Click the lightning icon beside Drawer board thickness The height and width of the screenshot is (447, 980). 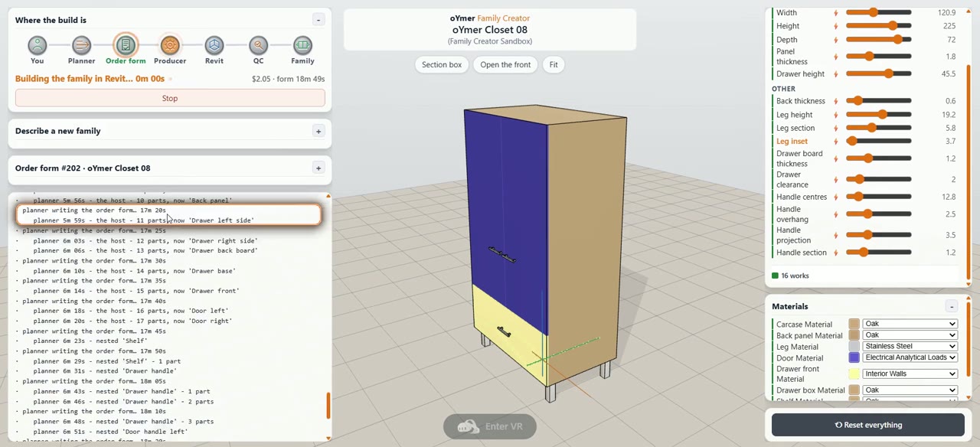(x=835, y=158)
